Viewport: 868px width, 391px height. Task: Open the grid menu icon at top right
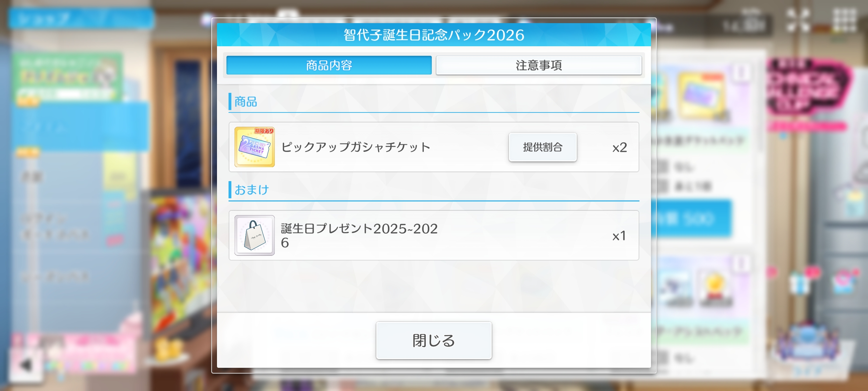pyautogui.click(x=845, y=21)
